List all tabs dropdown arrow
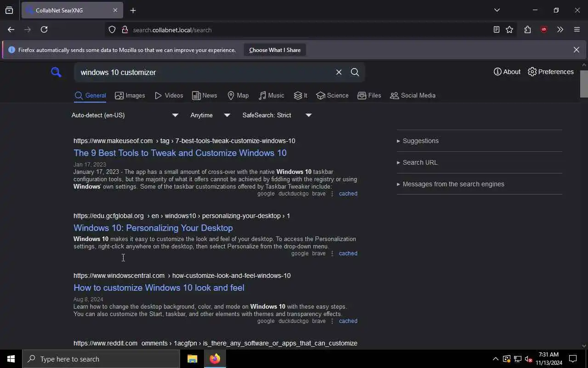The image size is (588, 368). (497, 10)
